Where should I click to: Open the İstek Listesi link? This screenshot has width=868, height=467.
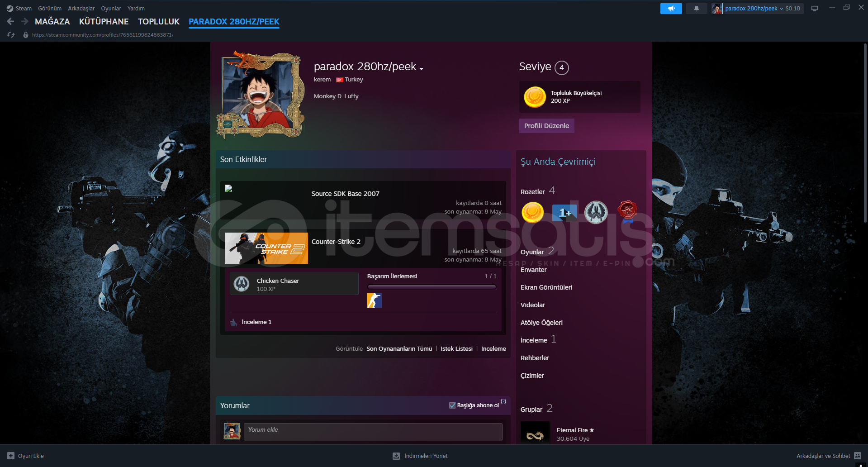point(456,349)
